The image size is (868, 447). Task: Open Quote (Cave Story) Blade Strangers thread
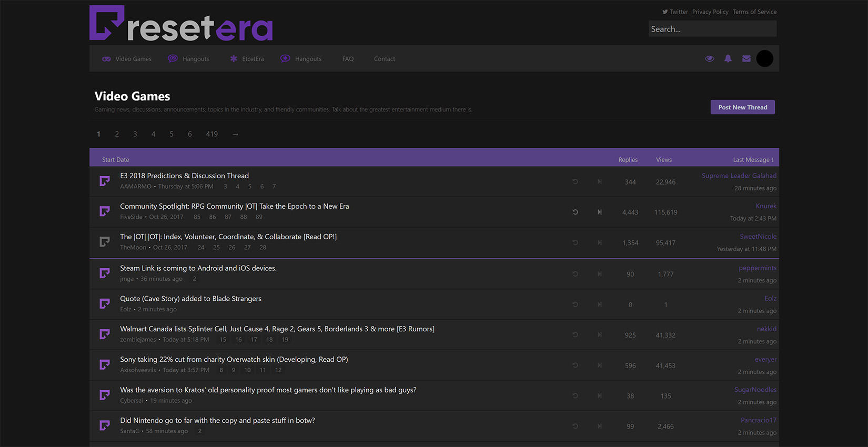tap(190, 299)
